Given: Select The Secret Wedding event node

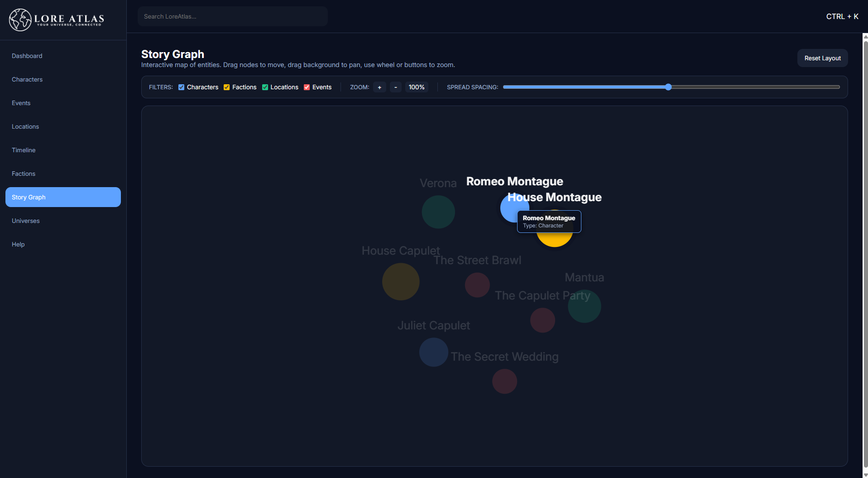Looking at the screenshot, I should click(504, 381).
